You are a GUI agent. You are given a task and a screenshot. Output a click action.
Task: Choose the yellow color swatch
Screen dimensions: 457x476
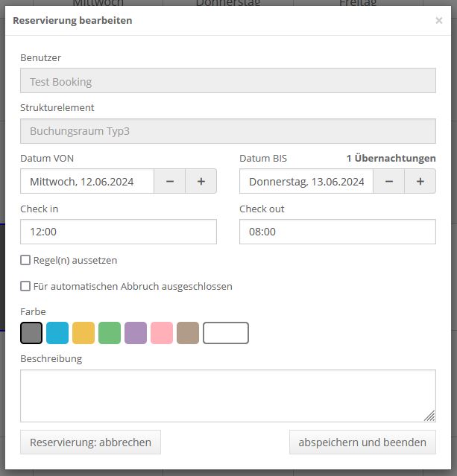click(x=83, y=333)
